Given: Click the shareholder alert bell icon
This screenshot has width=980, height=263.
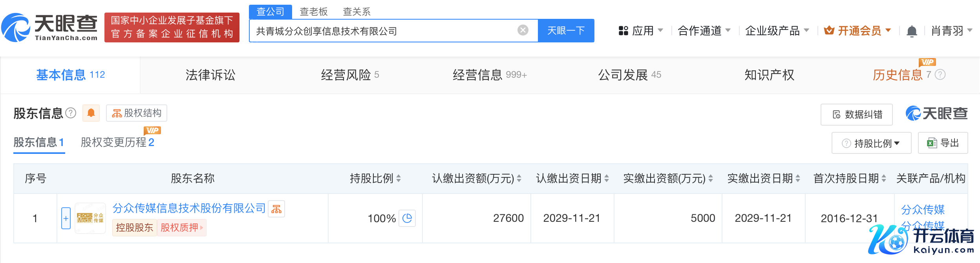Looking at the screenshot, I should pos(91,113).
